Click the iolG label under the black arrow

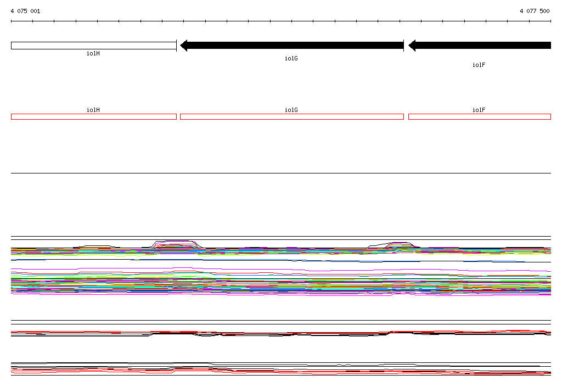291,58
